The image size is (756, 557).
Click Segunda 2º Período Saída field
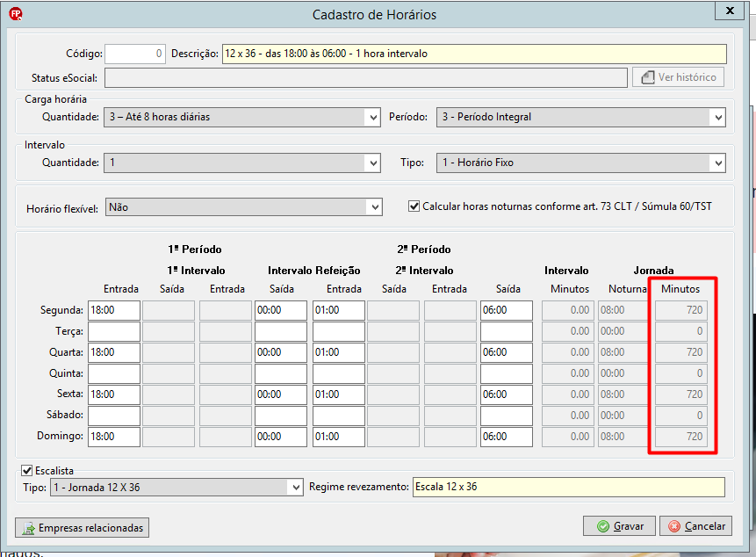(x=507, y=311)
